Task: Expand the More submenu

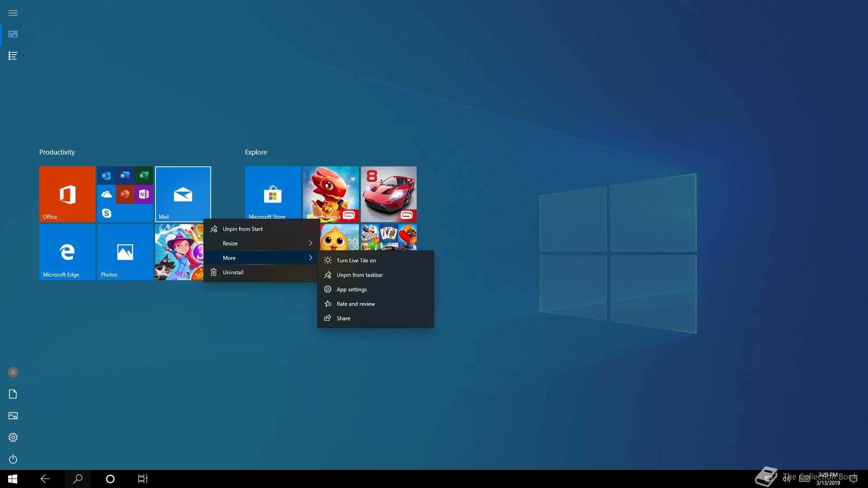Action: [262, 258]
